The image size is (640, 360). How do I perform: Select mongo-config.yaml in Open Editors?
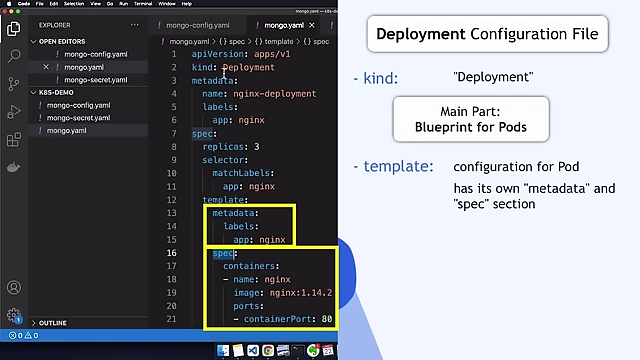click(x=88, y=54)
